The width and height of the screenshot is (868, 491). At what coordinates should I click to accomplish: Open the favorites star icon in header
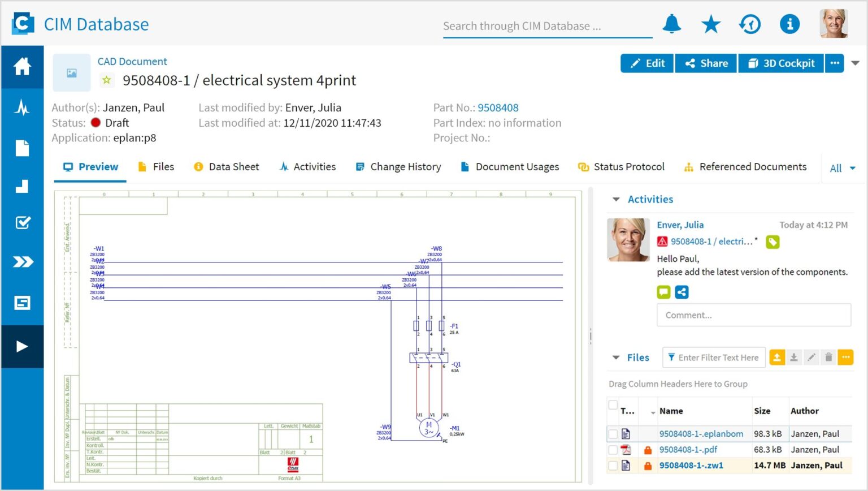pyautogui.click(x=710, y=24)
